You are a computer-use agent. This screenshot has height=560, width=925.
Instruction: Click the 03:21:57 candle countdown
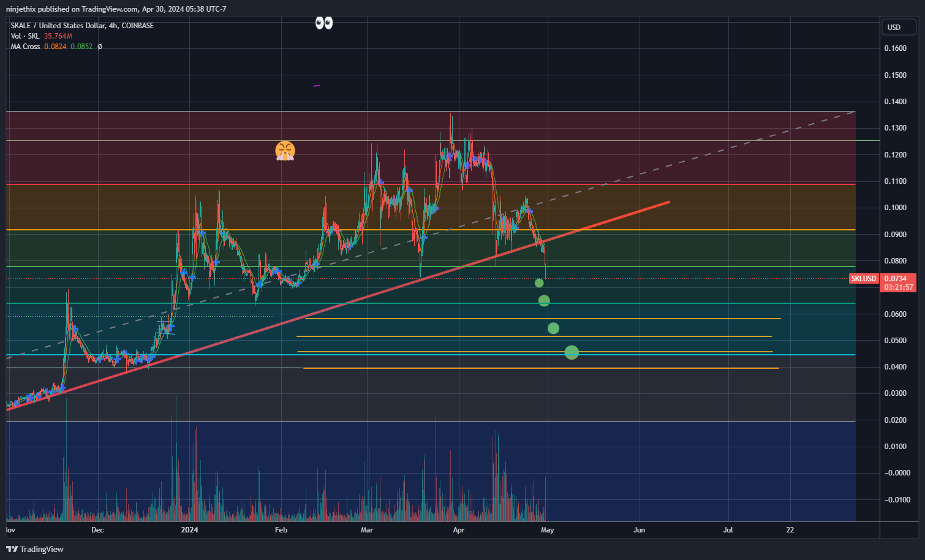pyautogui.click(x=899, y=287)
